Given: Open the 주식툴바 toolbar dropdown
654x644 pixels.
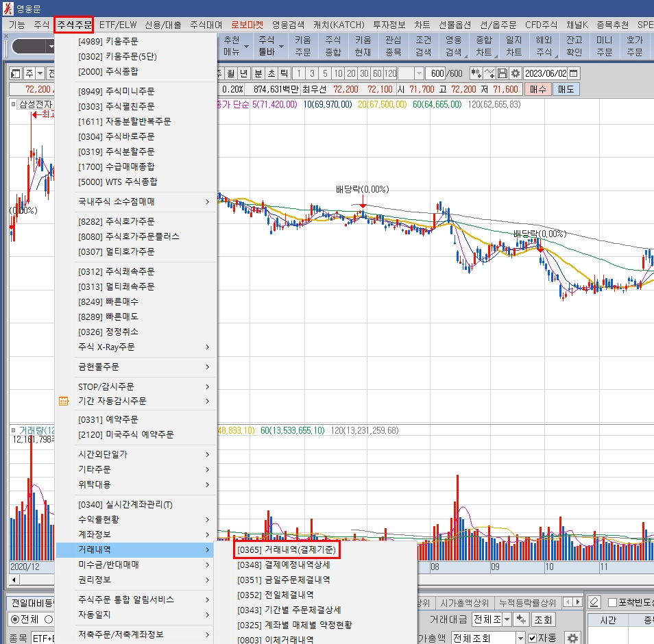Looking at the screenshot, I should 282,47.
